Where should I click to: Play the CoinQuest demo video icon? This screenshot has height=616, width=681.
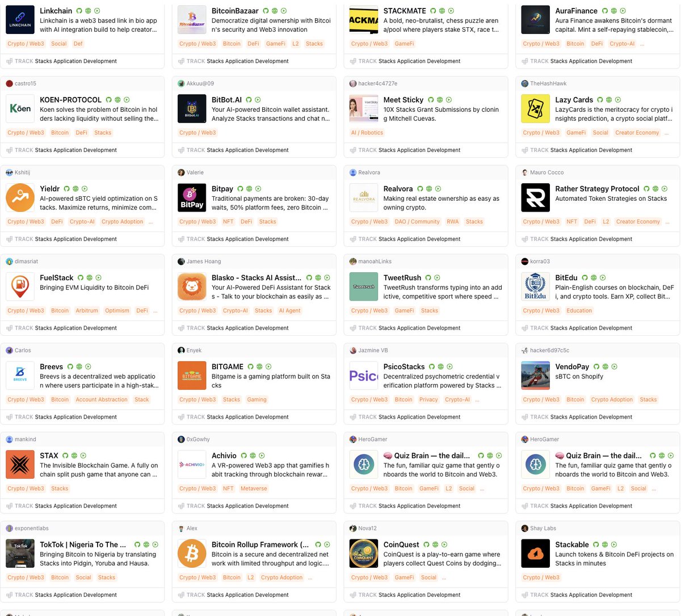tap(444, 545)
